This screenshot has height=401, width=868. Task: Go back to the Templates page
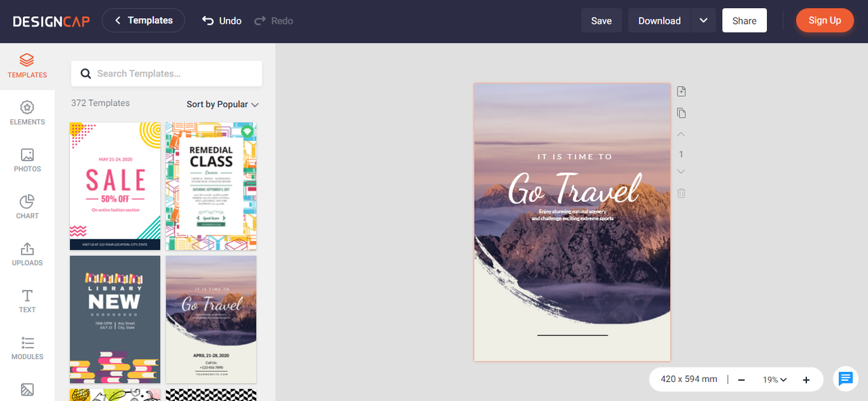(143, 20)
